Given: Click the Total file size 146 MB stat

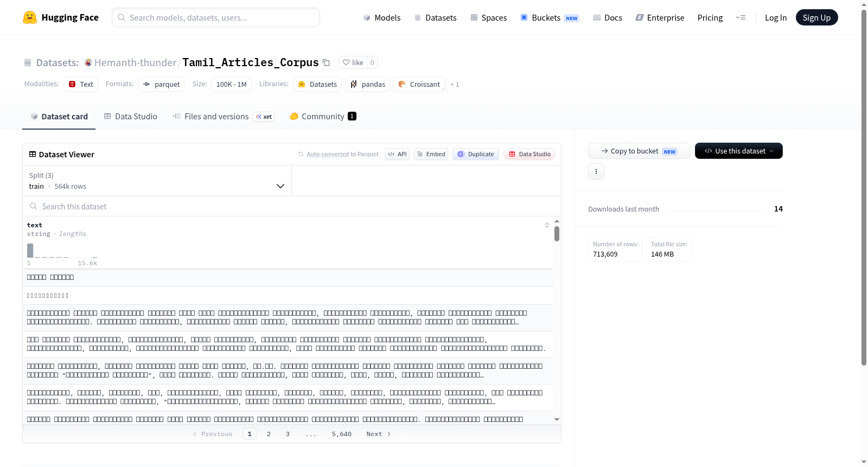Looking at the screenshot, I should [669, 250].
